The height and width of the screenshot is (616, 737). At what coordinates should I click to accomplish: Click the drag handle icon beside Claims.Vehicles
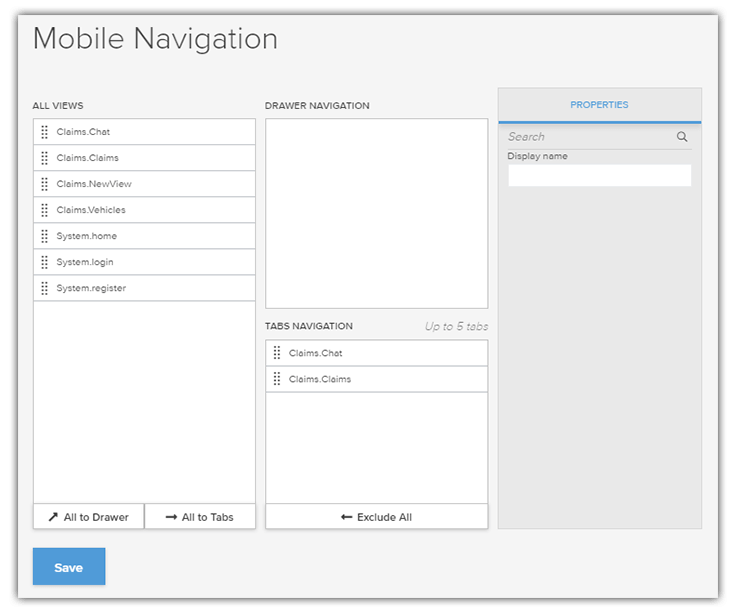pos(45,210)
